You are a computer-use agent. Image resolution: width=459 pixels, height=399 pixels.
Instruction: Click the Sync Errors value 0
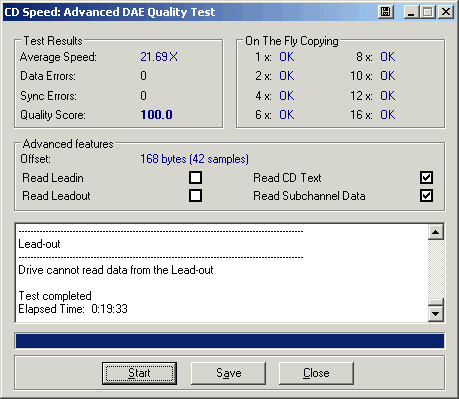[x=143, y=96]
